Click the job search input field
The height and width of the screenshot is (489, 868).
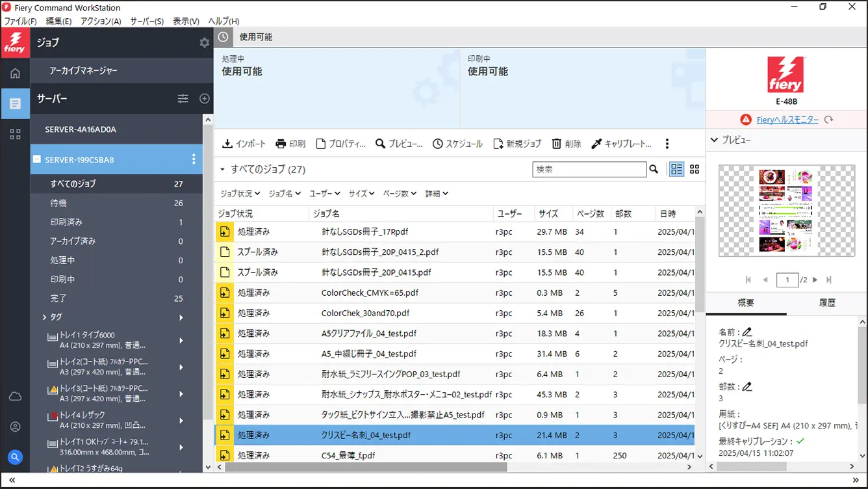pos(589,169)
